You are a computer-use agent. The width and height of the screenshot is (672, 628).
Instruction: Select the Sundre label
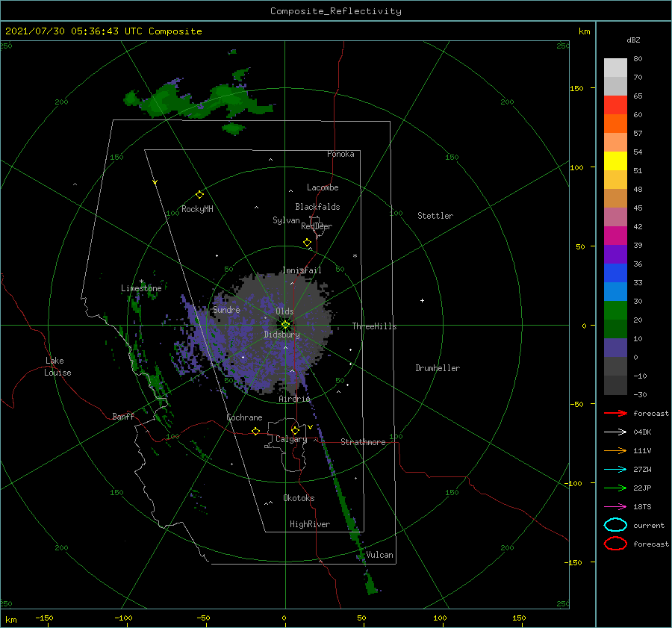click(226, 310)
